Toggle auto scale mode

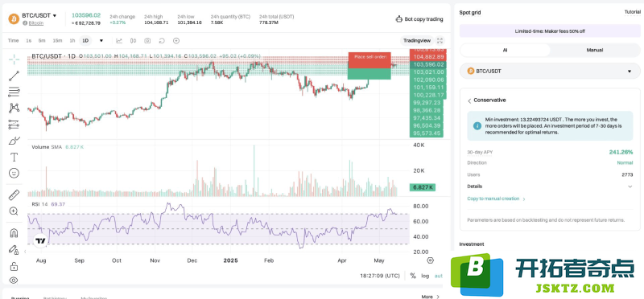[x=439, y=276]
